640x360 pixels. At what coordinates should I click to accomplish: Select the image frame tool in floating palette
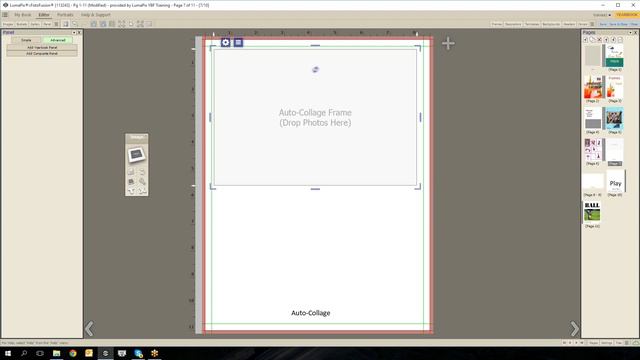[x=136, y=155]
